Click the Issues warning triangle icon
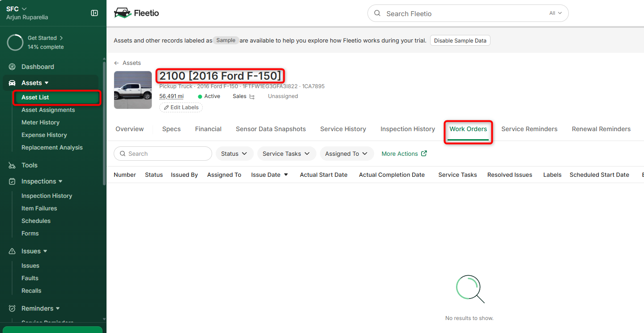 [12, 251]
